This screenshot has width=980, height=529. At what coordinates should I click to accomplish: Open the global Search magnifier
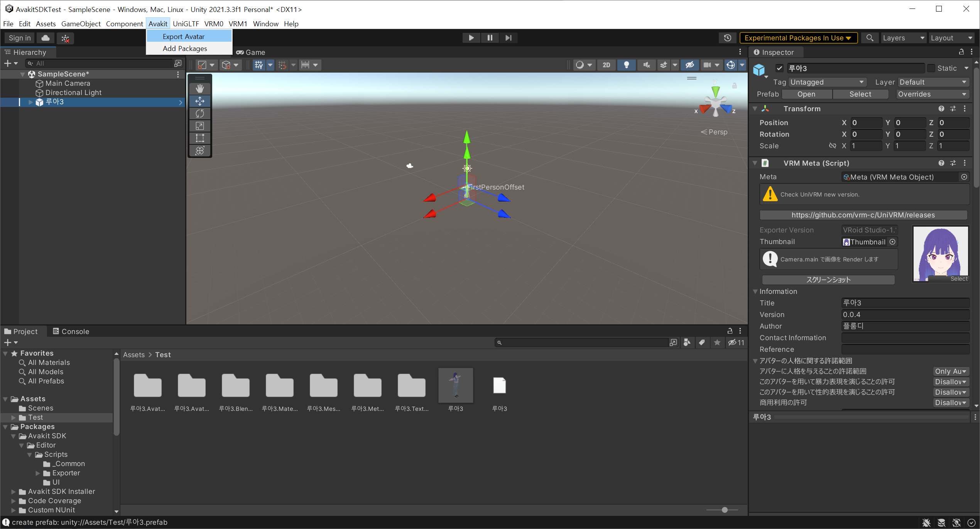[869, 38]
